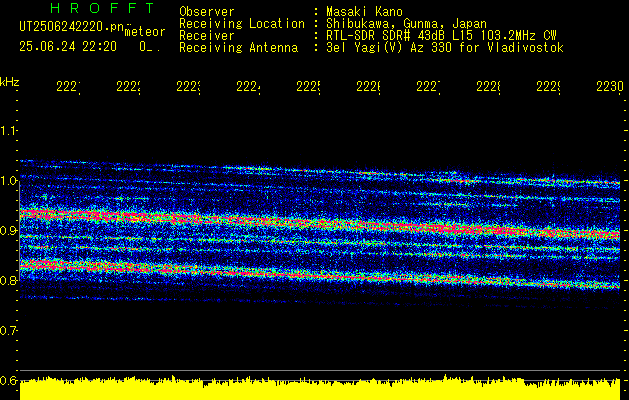Image resolution: width=629 pixels, height=400 pixels.
Task: Click the 2227 time axis marker
Action: (428, 87)
